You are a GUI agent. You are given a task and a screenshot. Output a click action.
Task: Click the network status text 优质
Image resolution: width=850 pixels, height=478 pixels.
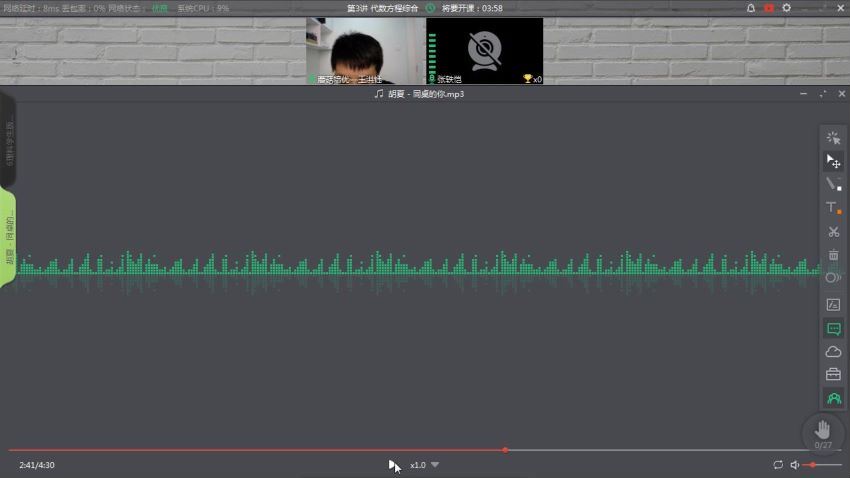(159, 8)
